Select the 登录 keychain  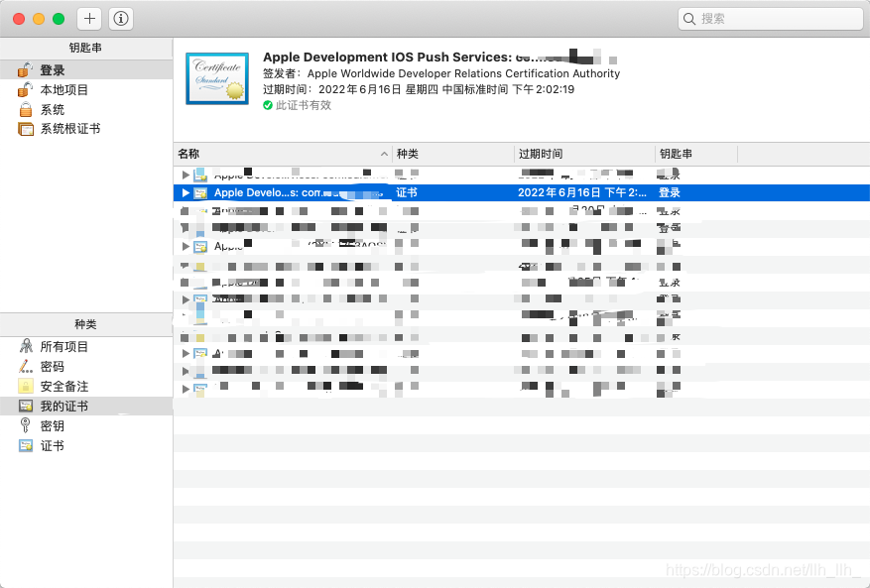(86, 69)
